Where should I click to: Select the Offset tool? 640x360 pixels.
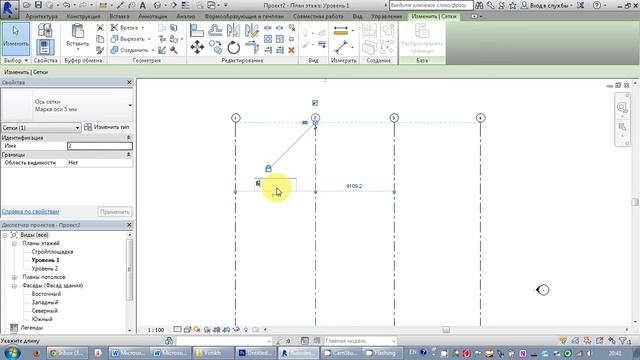[215, 31]
